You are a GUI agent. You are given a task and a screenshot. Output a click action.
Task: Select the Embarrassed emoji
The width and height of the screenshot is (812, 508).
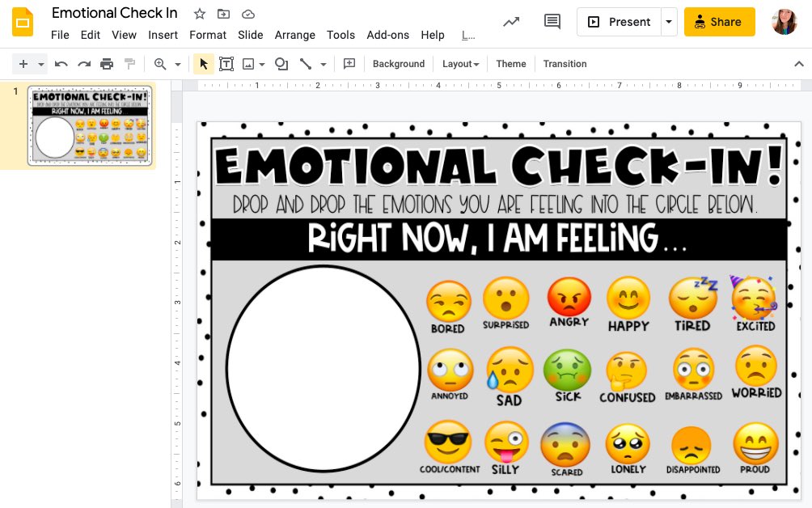coord(693,369)
